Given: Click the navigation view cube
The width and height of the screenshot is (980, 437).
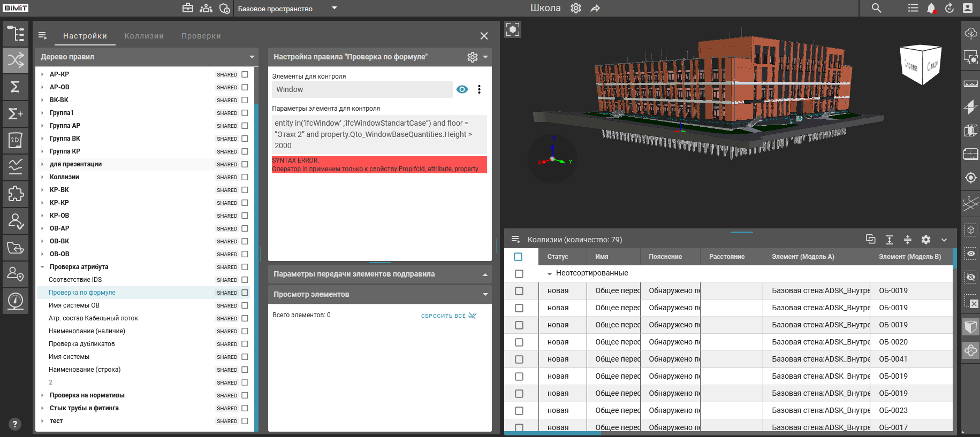Looking at the screenshot, I should [x=921, y=65].
